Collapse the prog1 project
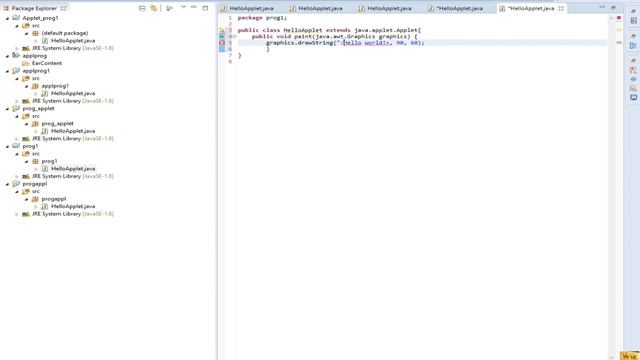This screenshot has width=640, height=360. pyautogui.click(x=7, y=146)
